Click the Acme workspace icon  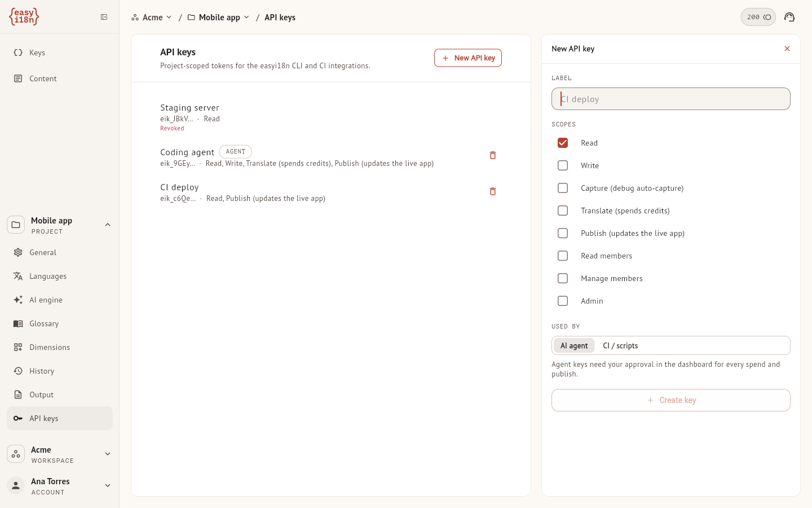point(16,454)
